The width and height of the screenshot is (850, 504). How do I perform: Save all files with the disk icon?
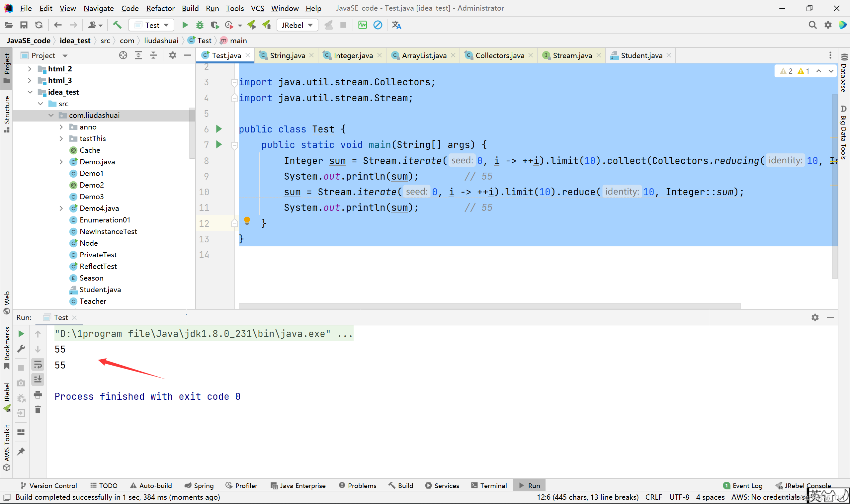pos(24,25)
